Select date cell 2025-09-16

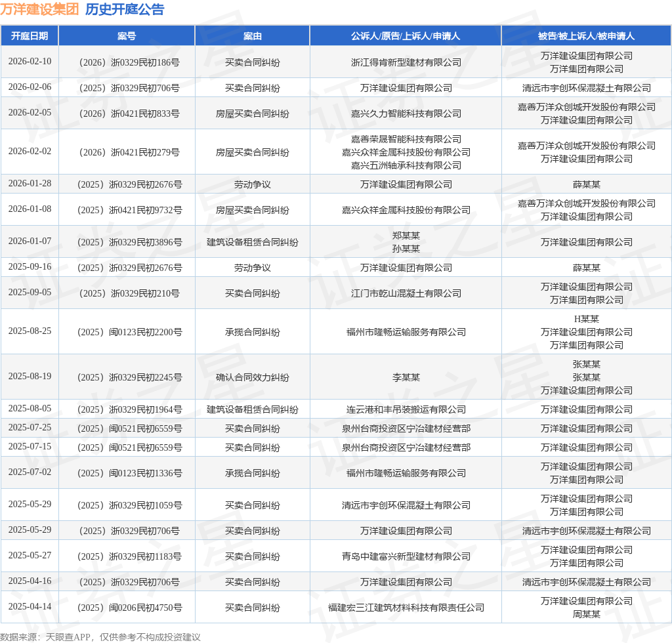pyautogui.click(x=30, y=267)
